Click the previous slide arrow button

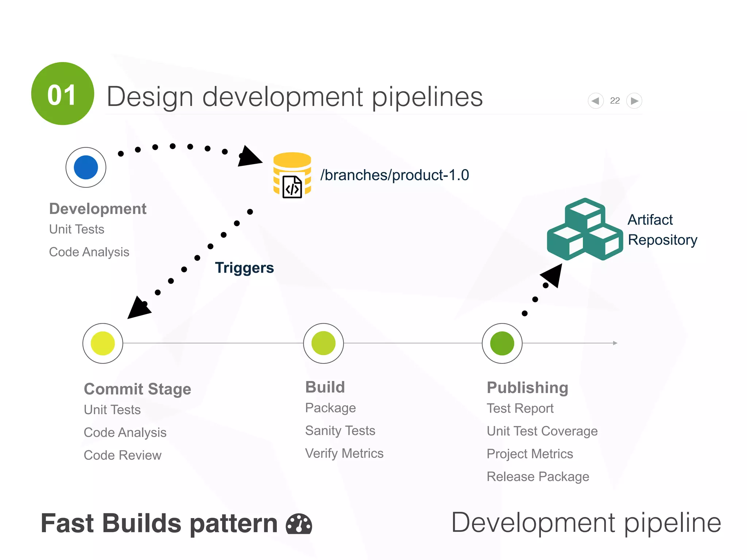[596, 101]
